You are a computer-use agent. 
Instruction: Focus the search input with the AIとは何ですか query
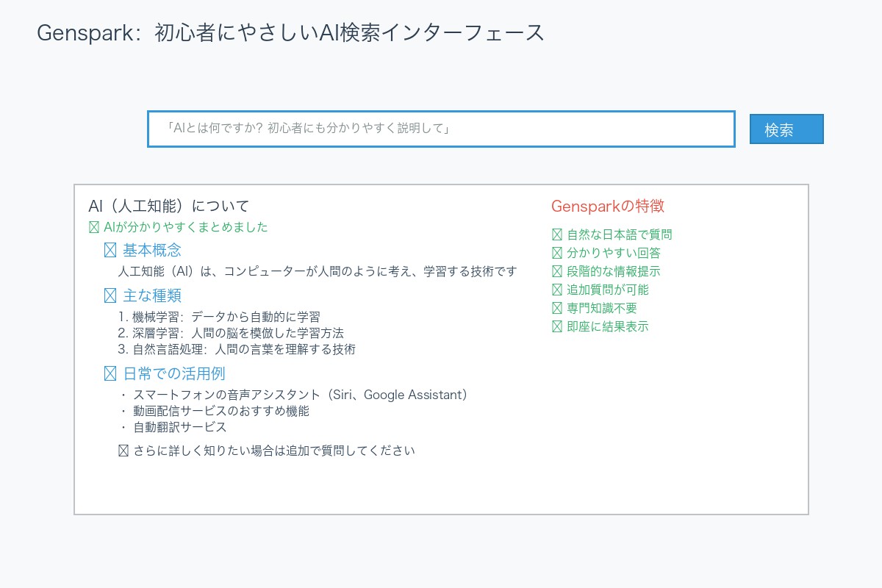(441, 129)
